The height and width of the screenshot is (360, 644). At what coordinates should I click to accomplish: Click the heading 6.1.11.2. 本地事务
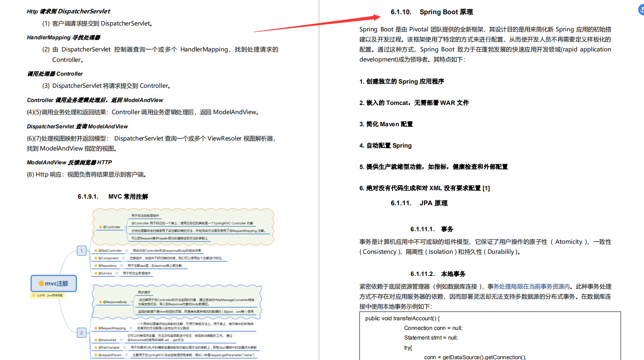point(438,274)
